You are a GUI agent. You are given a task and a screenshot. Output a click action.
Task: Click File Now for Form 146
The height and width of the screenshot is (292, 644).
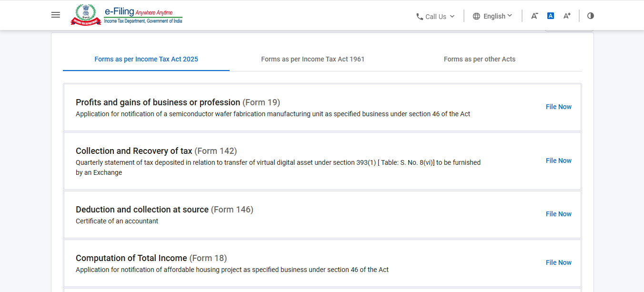559,214
